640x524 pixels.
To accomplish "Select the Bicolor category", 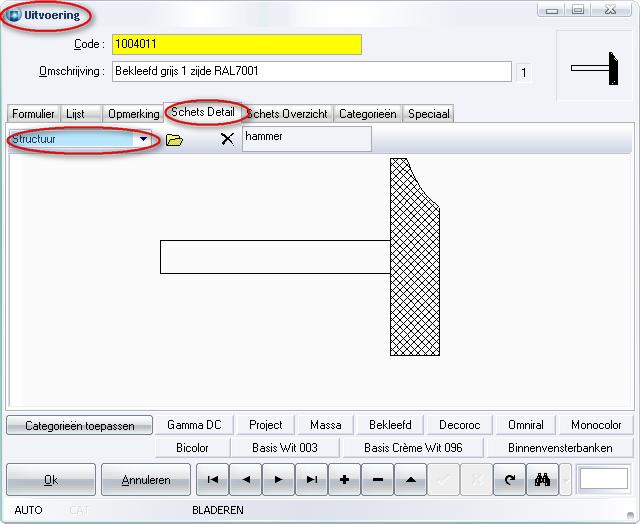I will pyautogui.click(x=192, y=448).
